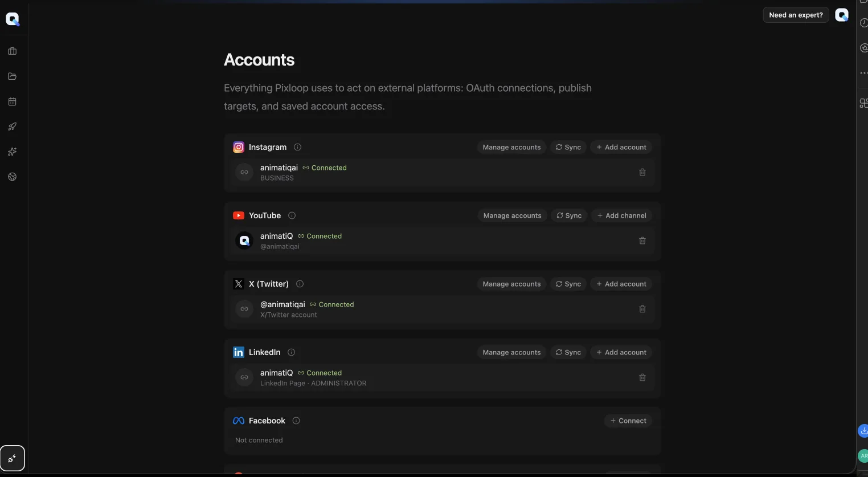The width and height of the screenshot is (868, 477).
Task: Sync LinkedIn accounts
Action: click(x=568, y=352)
